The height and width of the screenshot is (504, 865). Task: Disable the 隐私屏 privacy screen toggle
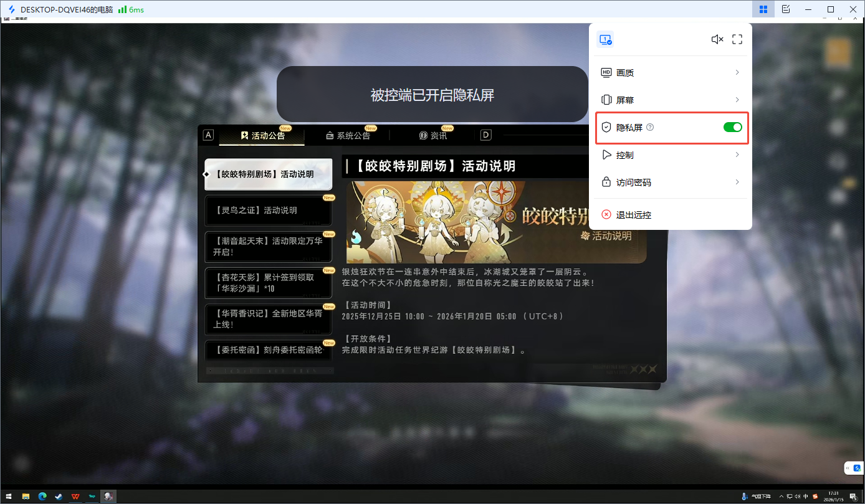[x=732, y=126]
